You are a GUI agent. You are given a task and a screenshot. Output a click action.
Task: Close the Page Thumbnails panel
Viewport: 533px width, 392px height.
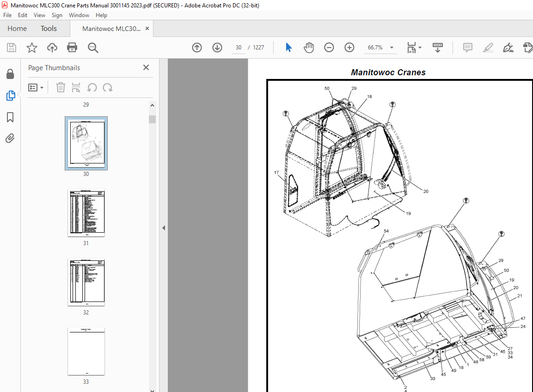point(146,67)
